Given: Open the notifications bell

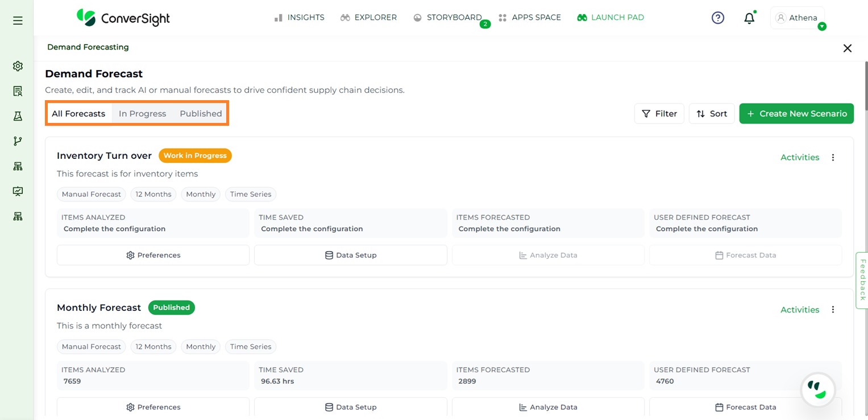Looking at the screenshot, I should click(x=749, y=18).
